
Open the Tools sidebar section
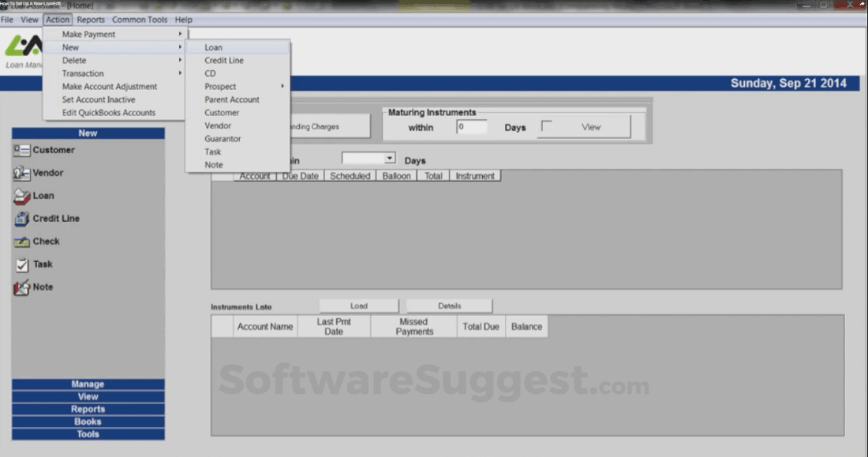pyautogui.click(x=88, y=434)
